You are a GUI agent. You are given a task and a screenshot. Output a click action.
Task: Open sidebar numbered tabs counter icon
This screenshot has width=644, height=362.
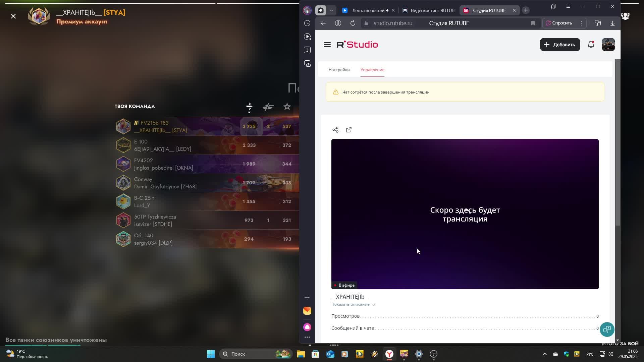307,50
